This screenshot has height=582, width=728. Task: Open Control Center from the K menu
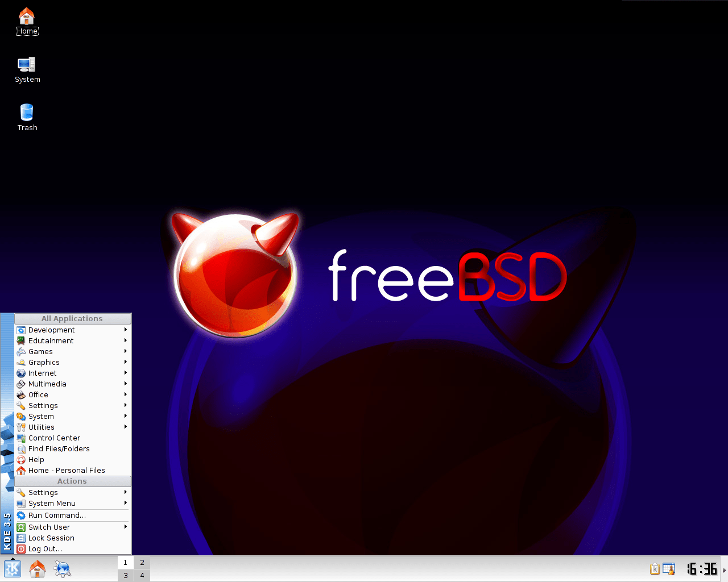click(x=54, y=438)
